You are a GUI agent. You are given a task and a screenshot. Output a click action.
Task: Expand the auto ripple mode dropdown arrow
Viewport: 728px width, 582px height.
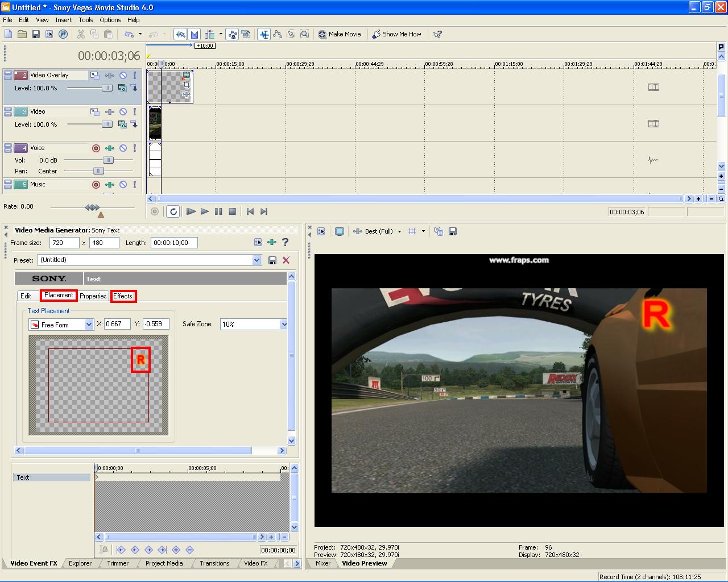[x=221, y=34]
